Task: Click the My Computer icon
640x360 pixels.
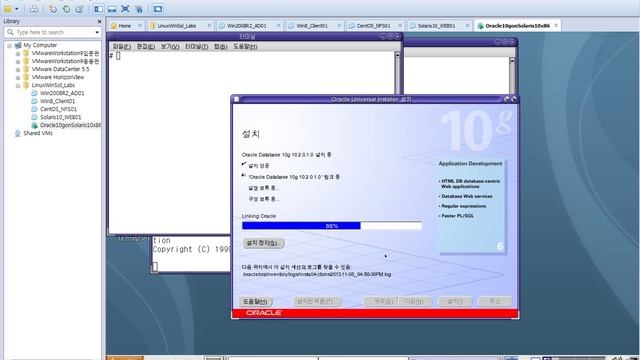Action: coord(18,45)
